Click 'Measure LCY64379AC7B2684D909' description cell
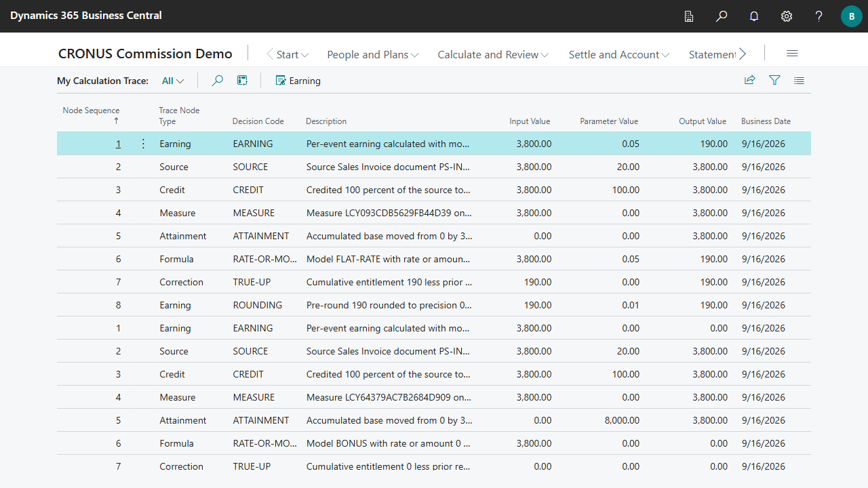 (x=389, y=397)
